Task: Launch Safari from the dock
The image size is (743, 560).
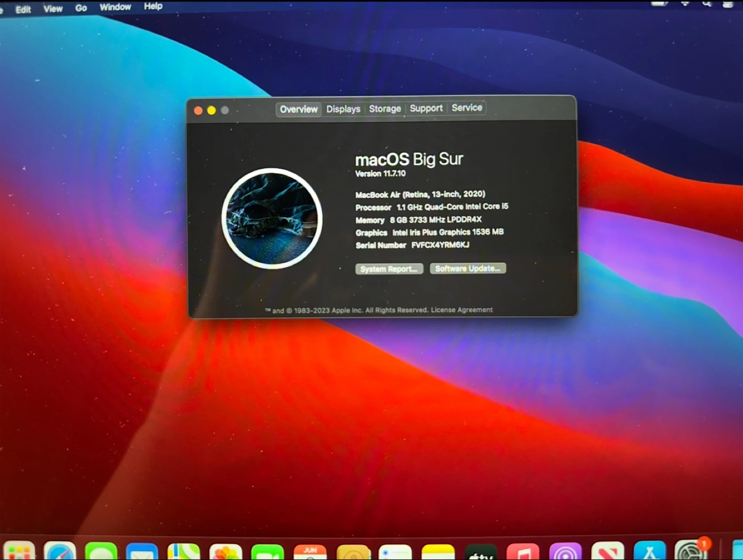Action: coord(60,552)
